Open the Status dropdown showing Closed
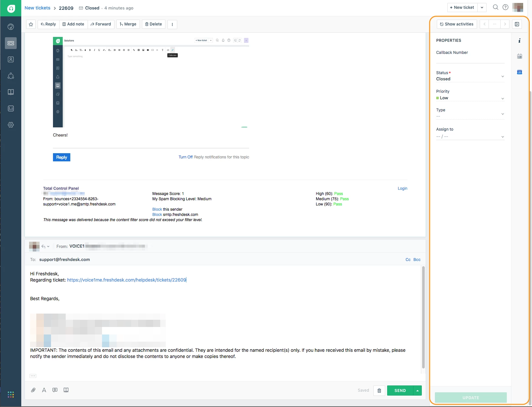The image size is (532, 407). 470,76
